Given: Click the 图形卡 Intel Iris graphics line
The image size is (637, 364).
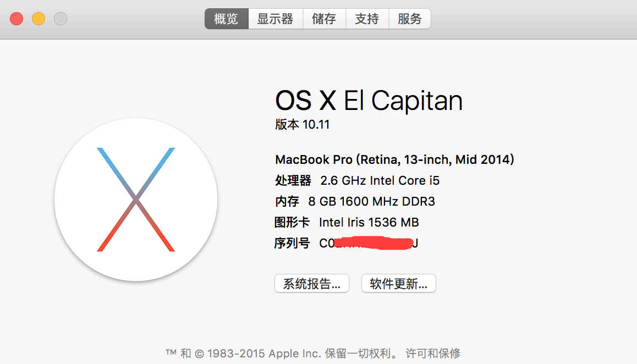Looking at the screenshot, I should tap(347, 222).
